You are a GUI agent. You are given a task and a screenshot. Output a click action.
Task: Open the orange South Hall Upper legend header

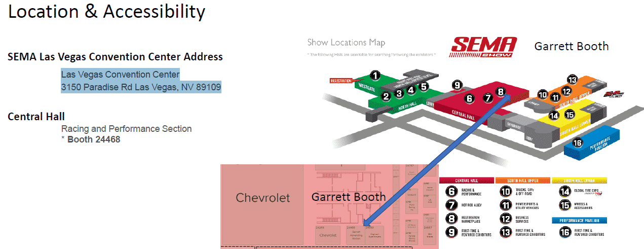click(522, 180)
